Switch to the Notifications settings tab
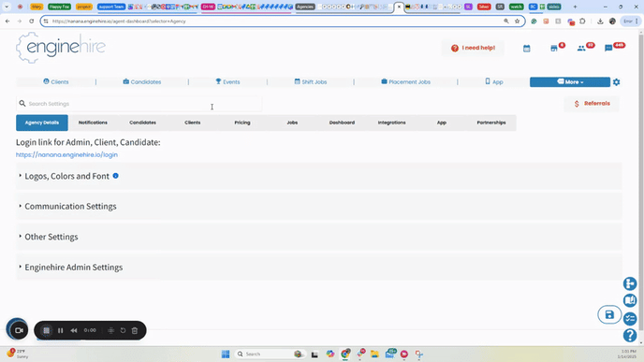The width and height of the screenshot is (644, 362). click(x=93, y=123)
